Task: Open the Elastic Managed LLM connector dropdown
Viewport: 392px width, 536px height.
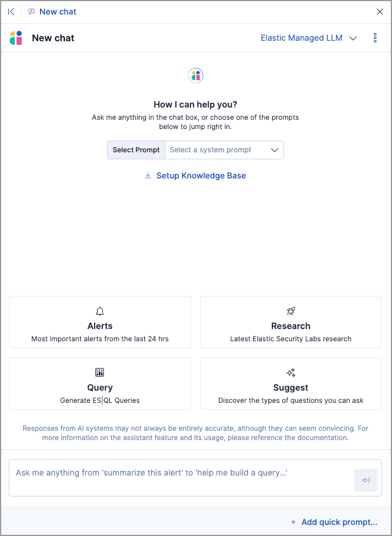Action: point(308,38)
